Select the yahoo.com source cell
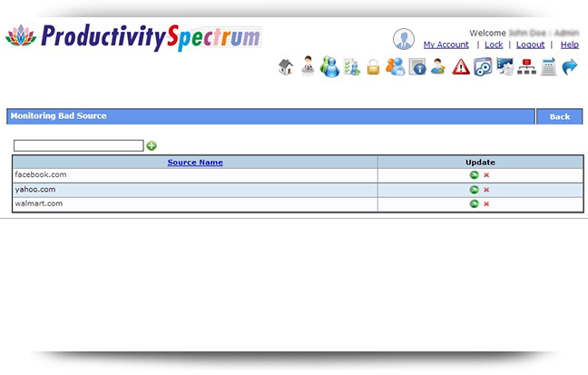588x375 pixels. click(x=195, y=190)
